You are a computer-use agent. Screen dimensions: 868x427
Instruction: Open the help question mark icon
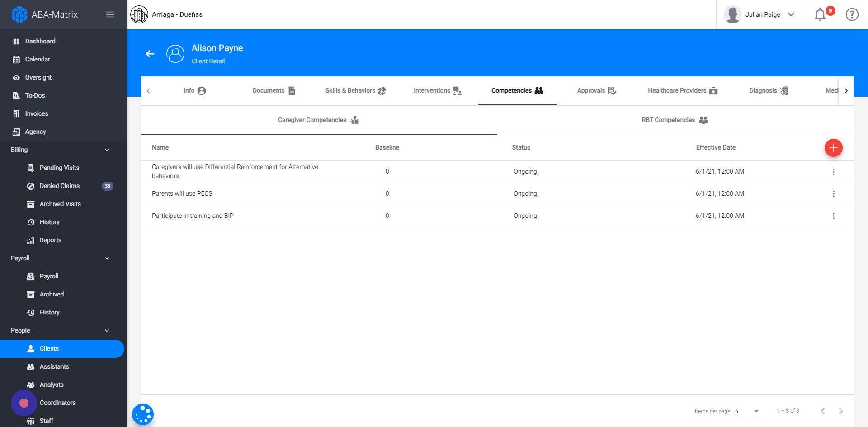pos(852,14)
